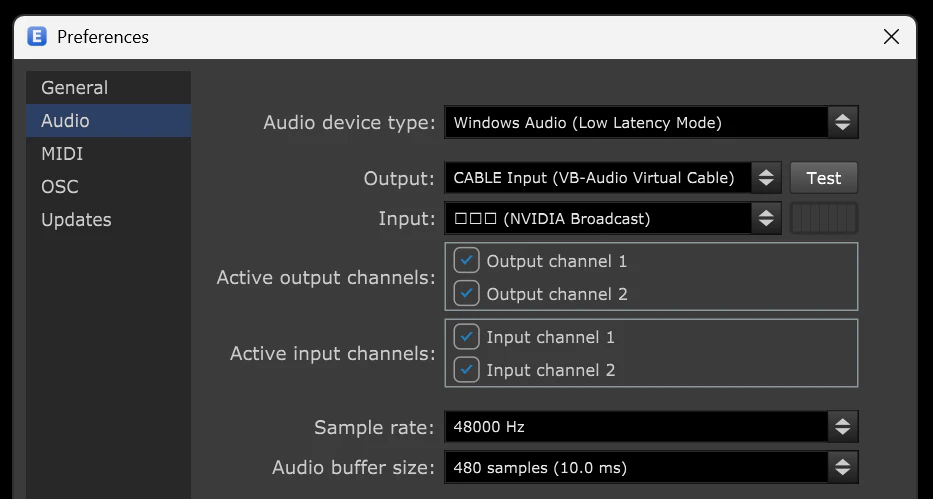
Task: Open the Audio device type dropdown arrows
Action: pos(842,123)
